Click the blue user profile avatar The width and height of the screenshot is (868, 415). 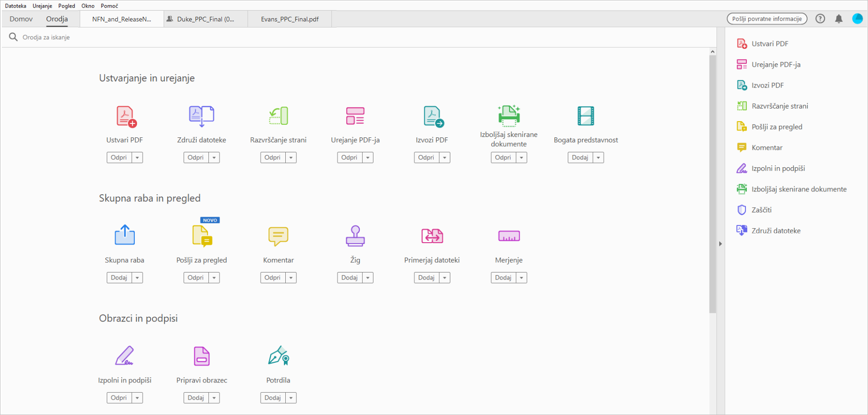point(857,19)
